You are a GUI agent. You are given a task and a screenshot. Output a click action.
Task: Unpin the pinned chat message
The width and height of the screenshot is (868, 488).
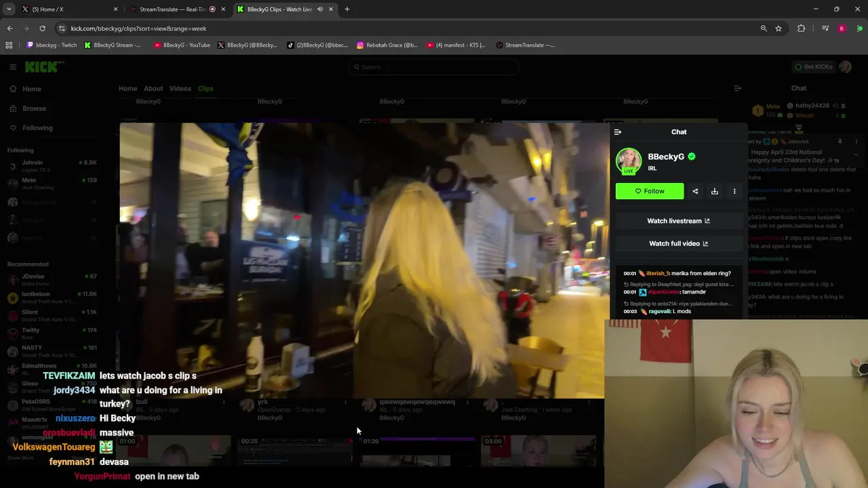pos(840,142)
